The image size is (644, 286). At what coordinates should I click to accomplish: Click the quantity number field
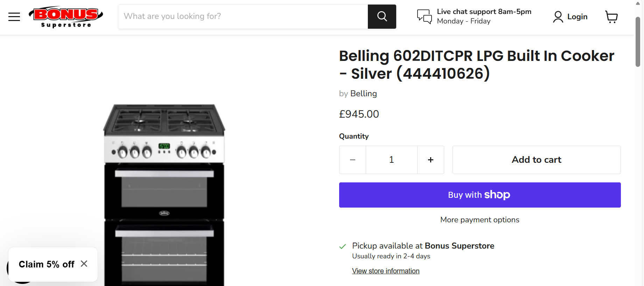pyautogui.click(x=392, y=160)
